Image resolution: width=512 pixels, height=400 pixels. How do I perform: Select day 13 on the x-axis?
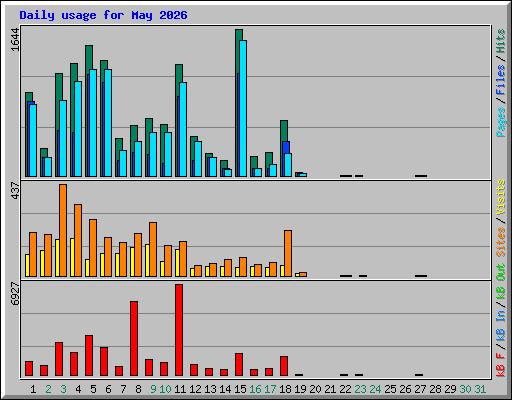(x=210, y=389)
